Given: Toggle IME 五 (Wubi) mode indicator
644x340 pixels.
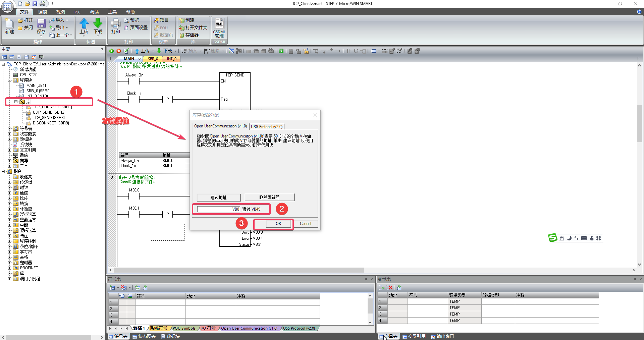Looking at the screenshot, I should click(562, 238).
